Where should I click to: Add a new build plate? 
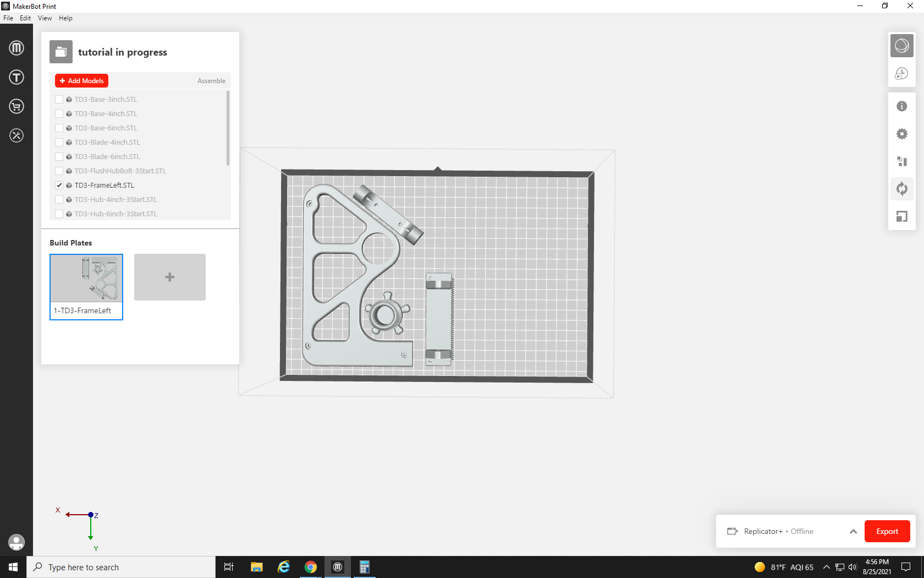point(170,277)
